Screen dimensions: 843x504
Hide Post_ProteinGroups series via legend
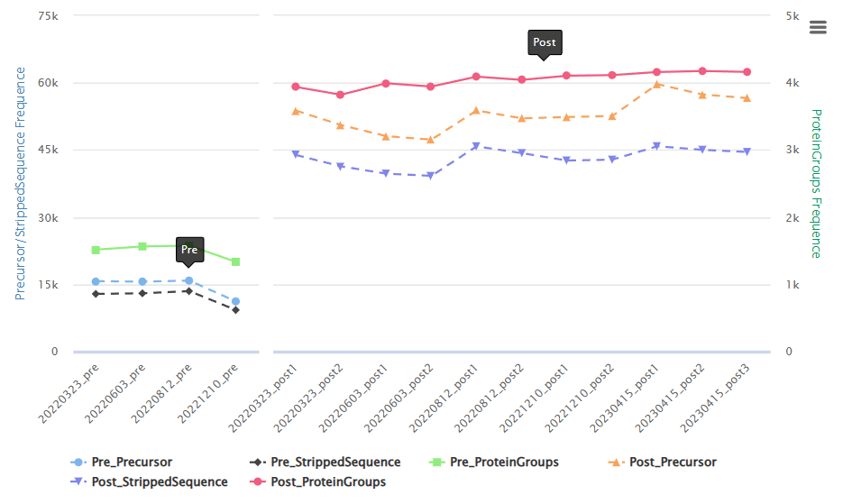317,482
